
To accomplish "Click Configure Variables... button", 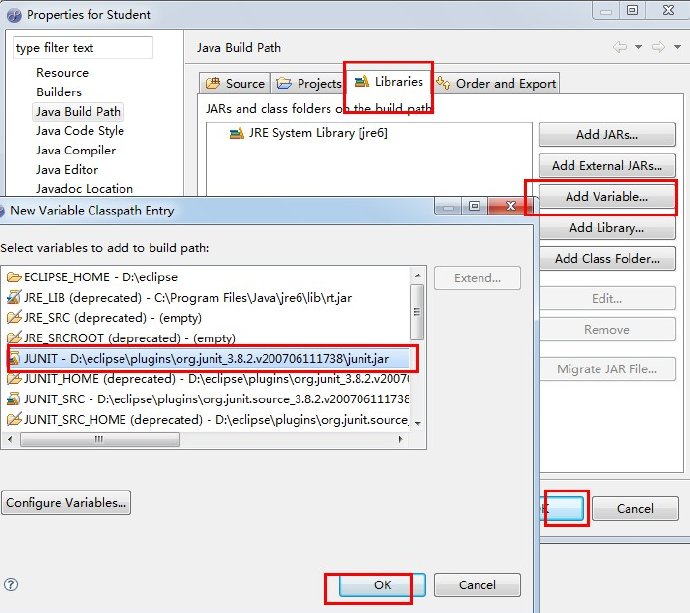I will 66,503.
